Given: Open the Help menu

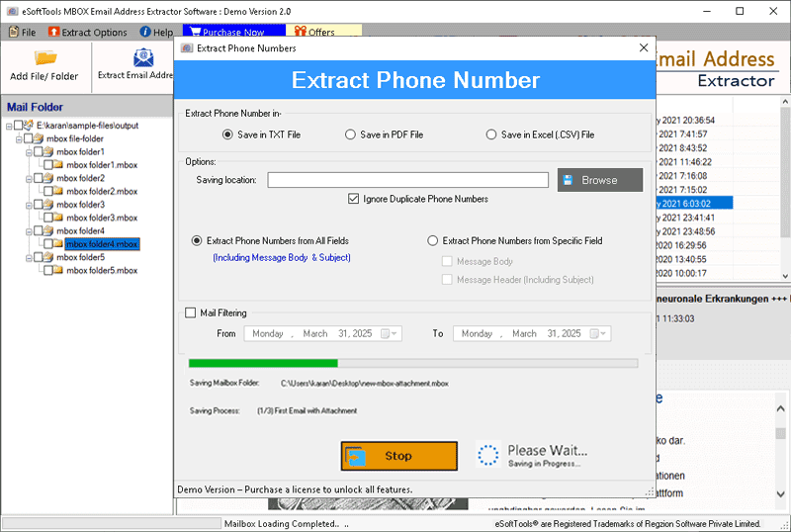Looking at the screenshot, I should (x=157, y=32).
